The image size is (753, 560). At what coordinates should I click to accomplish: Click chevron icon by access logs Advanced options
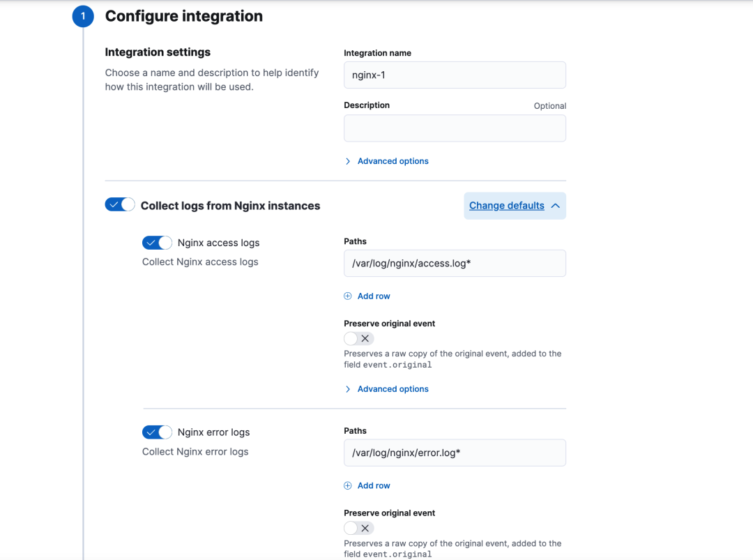coord(348,389)
